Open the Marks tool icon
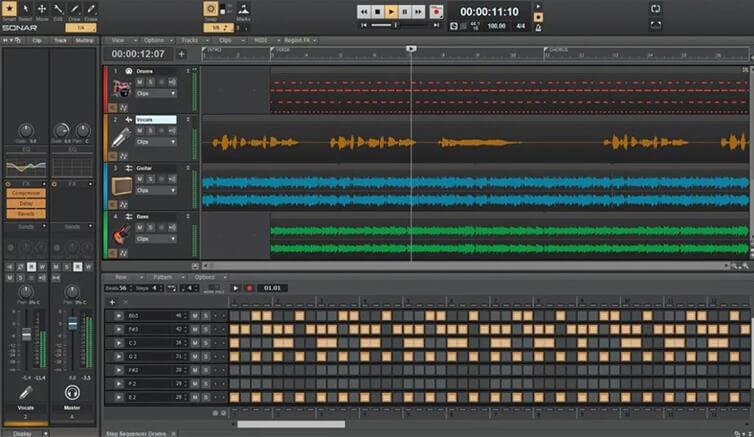This screenshot has width=754, height=437. 244,9
